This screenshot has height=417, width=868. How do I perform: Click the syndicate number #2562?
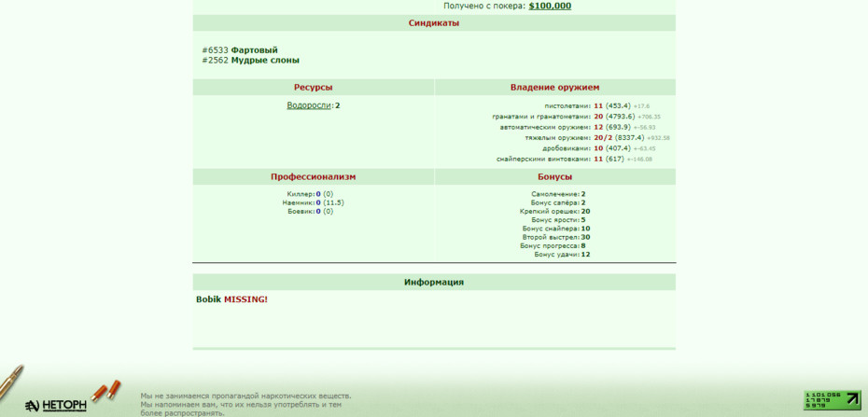(x=216, y=61)
